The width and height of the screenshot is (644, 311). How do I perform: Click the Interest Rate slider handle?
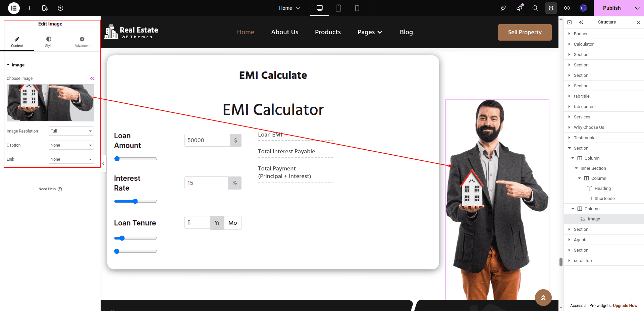click(135, 201)
